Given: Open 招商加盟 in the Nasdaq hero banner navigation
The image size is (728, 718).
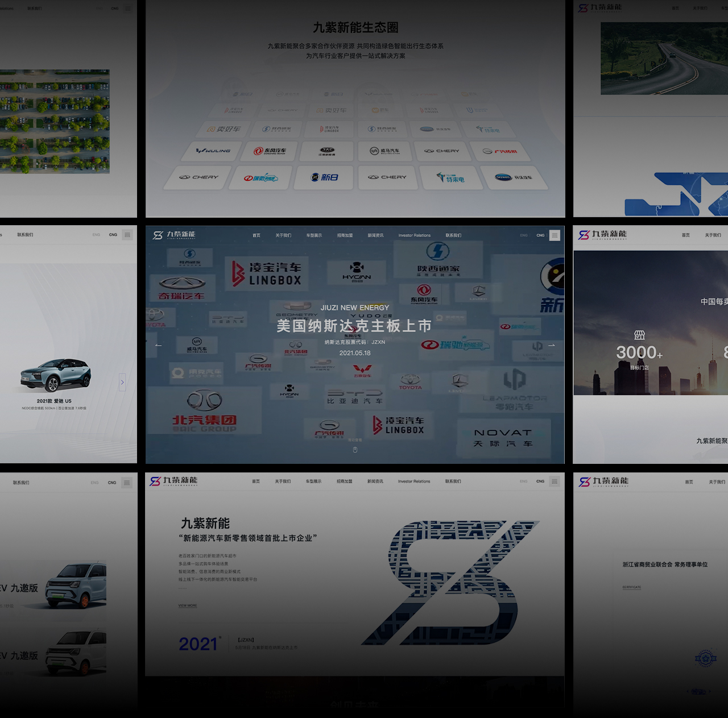Looking at the screenshot, I should [345, 235].
